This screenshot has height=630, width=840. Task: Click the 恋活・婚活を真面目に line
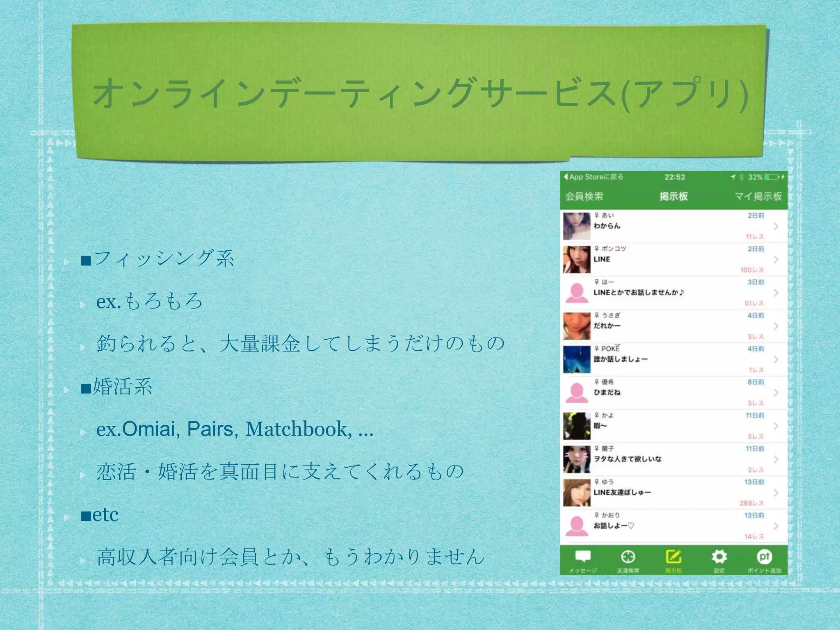(280, 472)
